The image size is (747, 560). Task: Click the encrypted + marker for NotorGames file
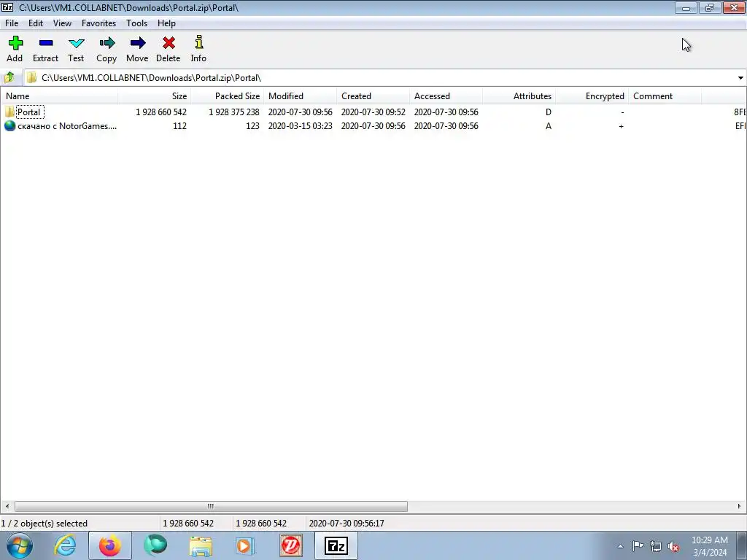click(622, 126)
